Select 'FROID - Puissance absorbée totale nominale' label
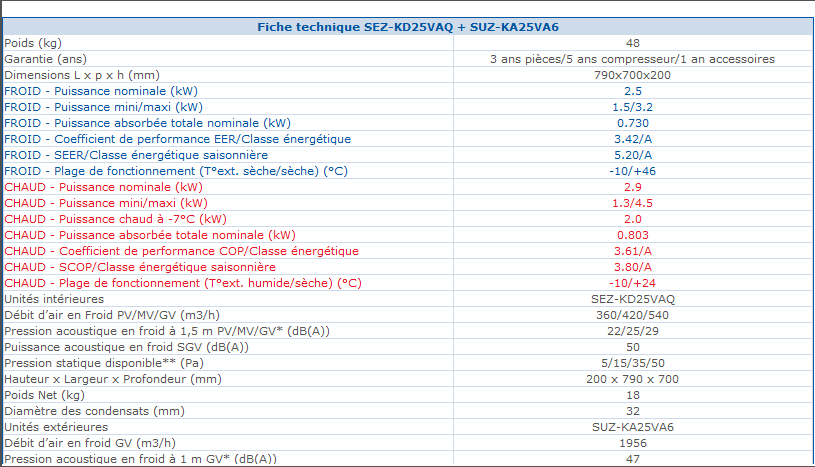Image resolution: width=815 pixels, height=467 pixels. click(x=147, y=123)
